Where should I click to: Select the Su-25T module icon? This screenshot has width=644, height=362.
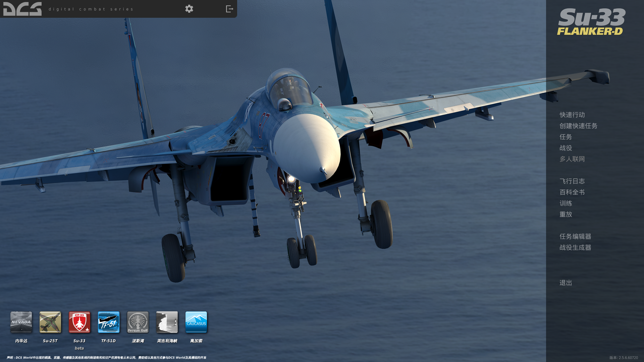[50, 322]
